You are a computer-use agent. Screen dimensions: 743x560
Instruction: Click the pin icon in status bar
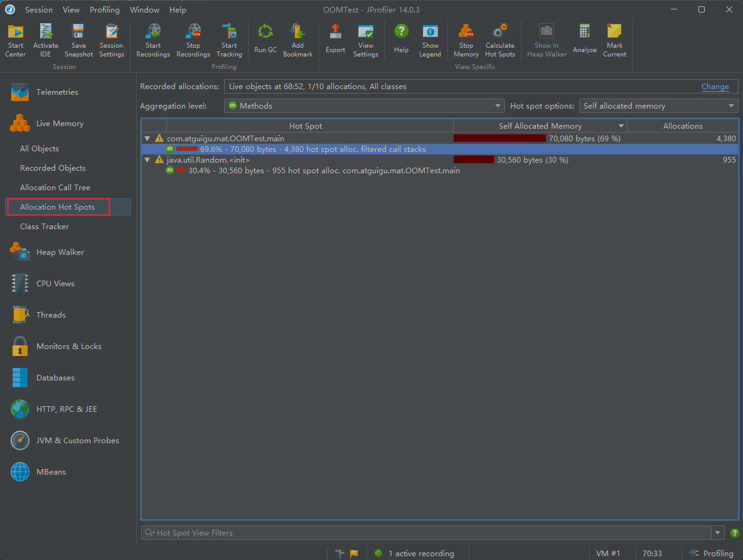coord(339,553)
